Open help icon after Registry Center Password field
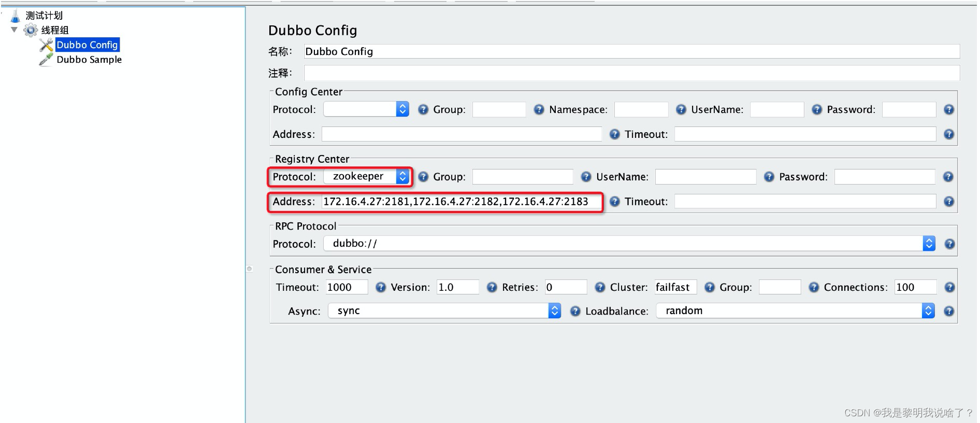The image size is (980, 423). point(948,177)
